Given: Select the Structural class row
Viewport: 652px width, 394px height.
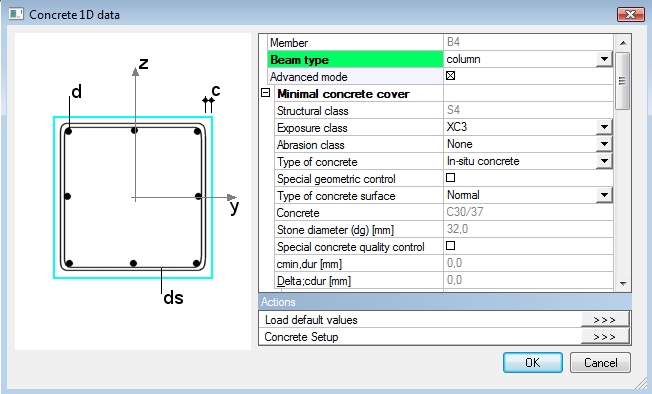Looking at the screenshot, I should pyautogui.click(x=444, y=110).
